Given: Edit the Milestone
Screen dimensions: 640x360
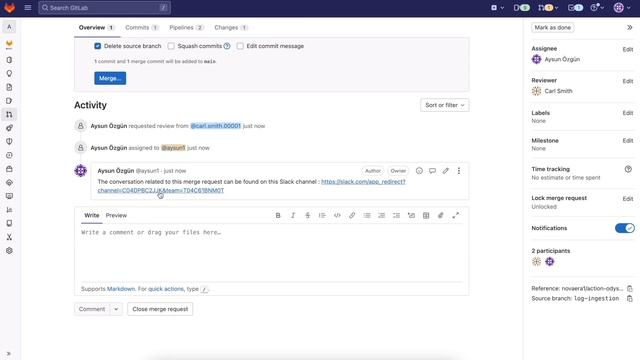Looking at the screenshot, I should (x=628, y=141).
